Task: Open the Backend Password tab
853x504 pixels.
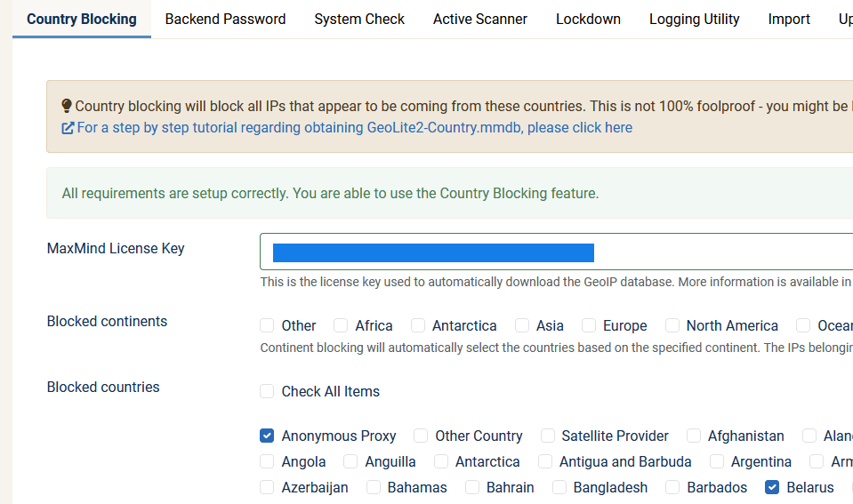Action: [x=225, y=19]
